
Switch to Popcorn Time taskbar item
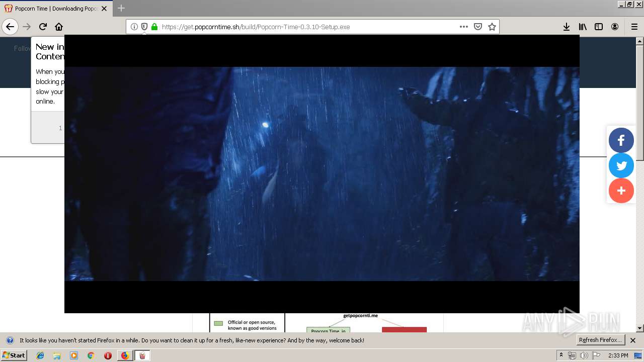click(x=142, y=355)
